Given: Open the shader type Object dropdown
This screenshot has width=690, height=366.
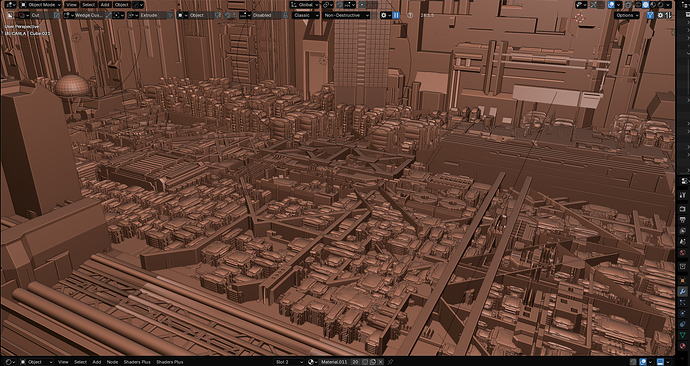Looking at the screenshot, I should pos(36,362).
